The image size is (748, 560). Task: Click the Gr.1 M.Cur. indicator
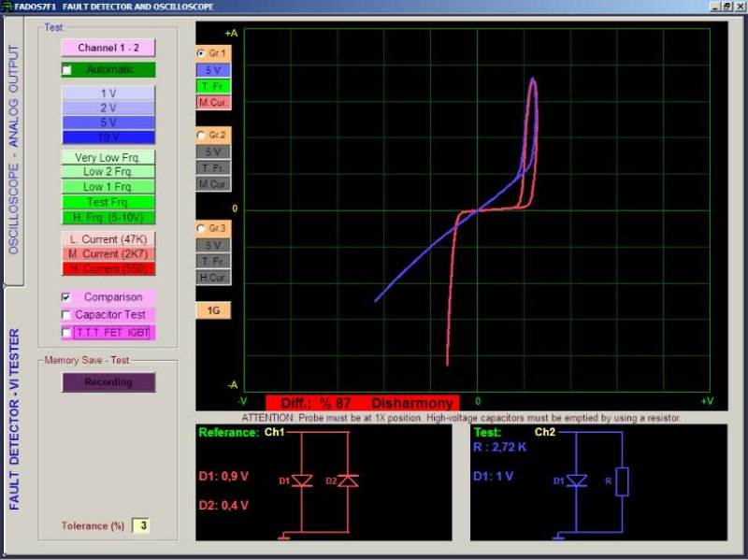tap(213, 102)
